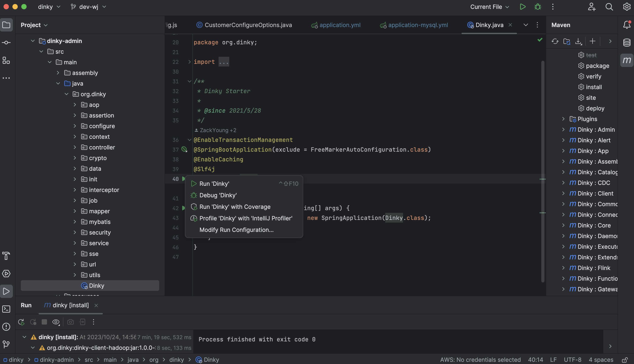
Task: Open the Structure tool window
Action: 6,61
